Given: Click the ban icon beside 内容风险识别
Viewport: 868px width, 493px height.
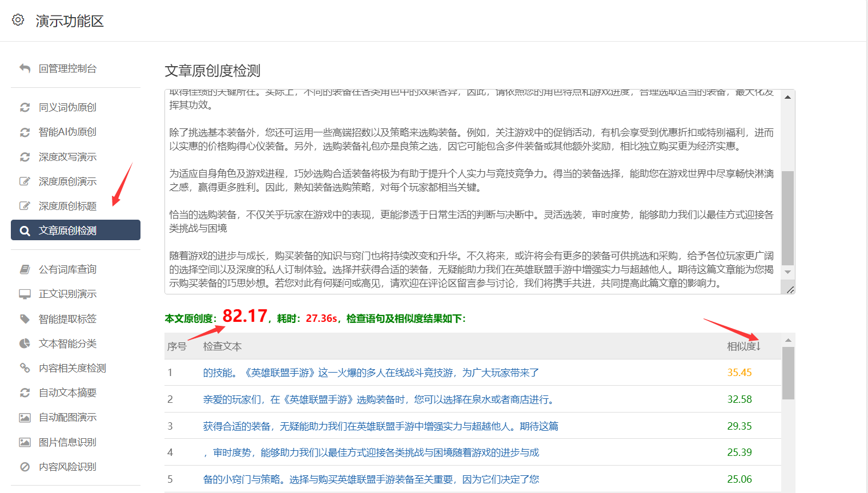Looking at the screenshot, I should pos(25,467).
